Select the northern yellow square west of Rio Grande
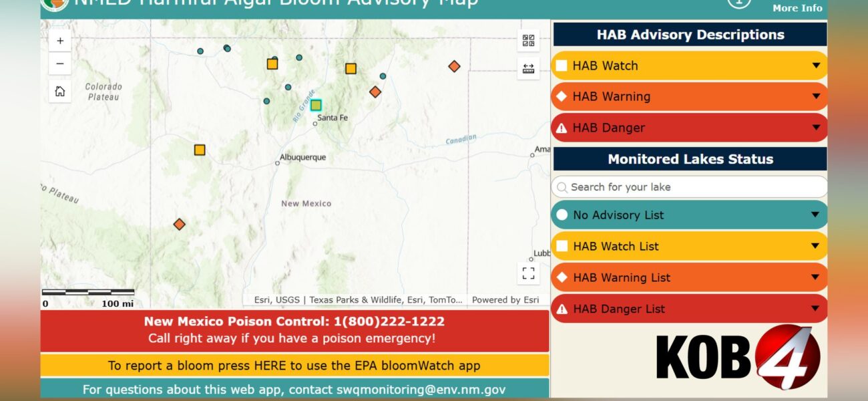The width and height of the screenshot is (868, 401). [x=272, y=64]
